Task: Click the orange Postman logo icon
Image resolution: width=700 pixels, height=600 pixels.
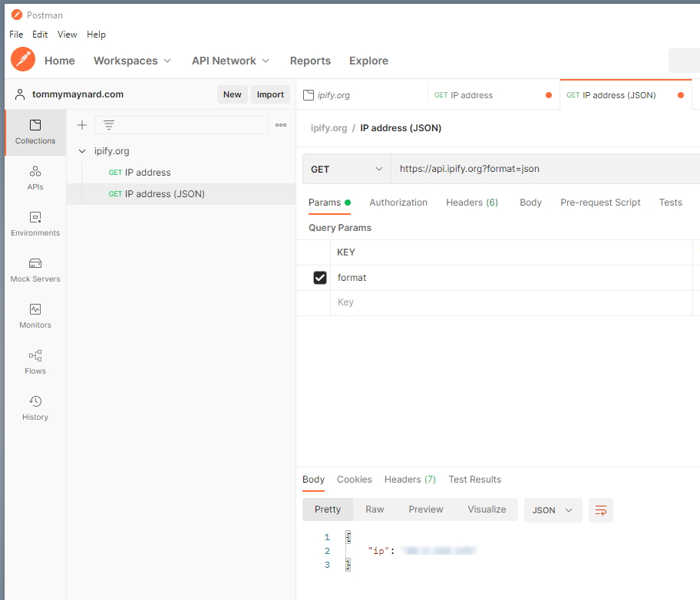Action: (23, 59)
